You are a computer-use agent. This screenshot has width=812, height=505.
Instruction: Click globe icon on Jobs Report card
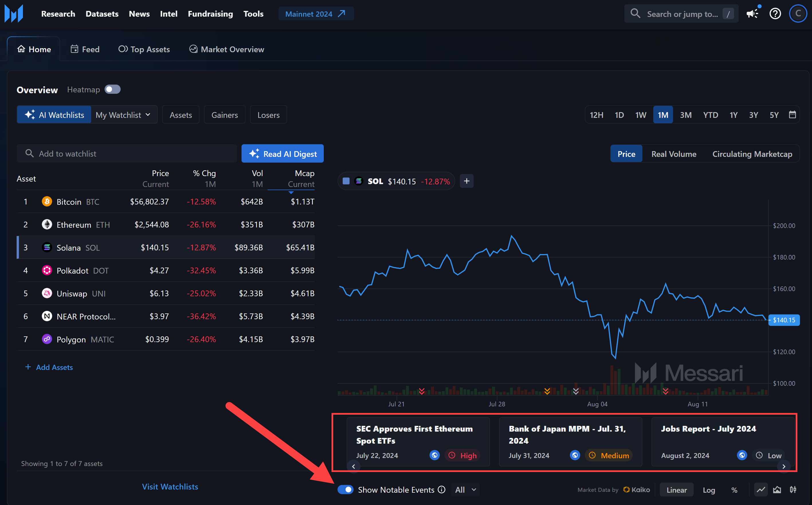(x=742, y=455)
